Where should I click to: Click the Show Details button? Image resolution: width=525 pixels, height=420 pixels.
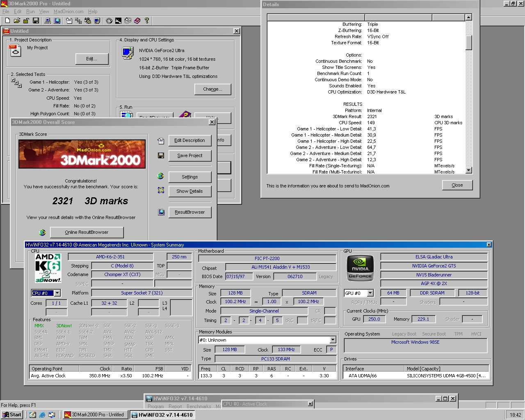189,191
